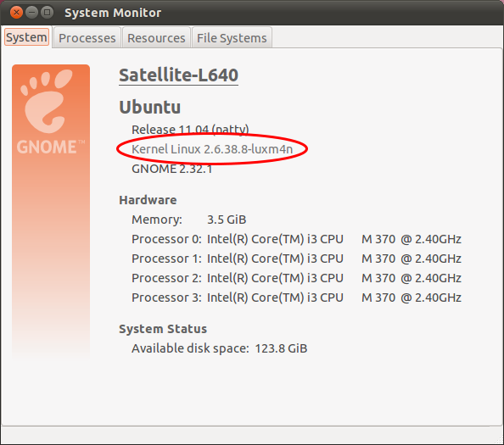The width and height of the screenshot is (504, 445).
Task: Click the Available disk space value
Action: pyautogui.click(x=281, y=348)
